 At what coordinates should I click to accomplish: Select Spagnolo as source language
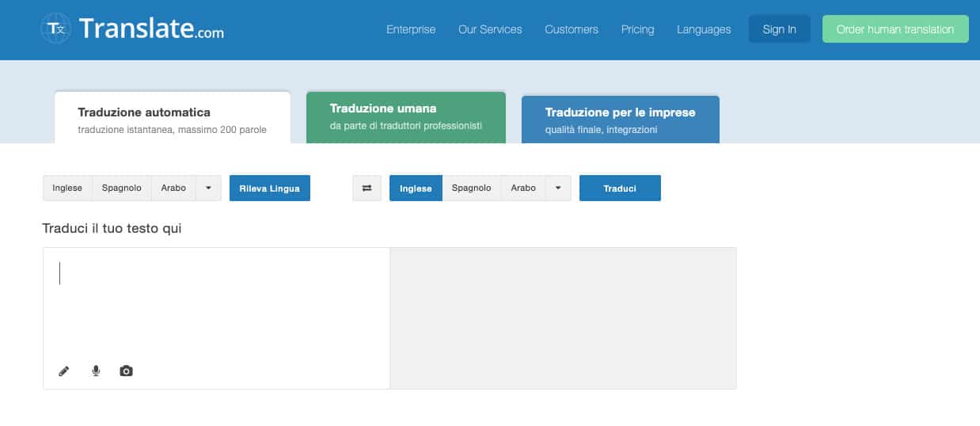(x=122, y=188)
